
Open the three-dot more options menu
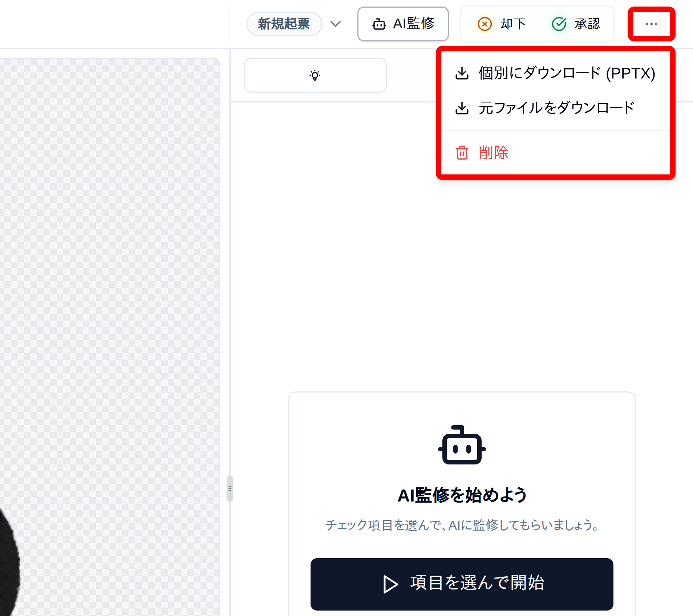tap(651, 24)
